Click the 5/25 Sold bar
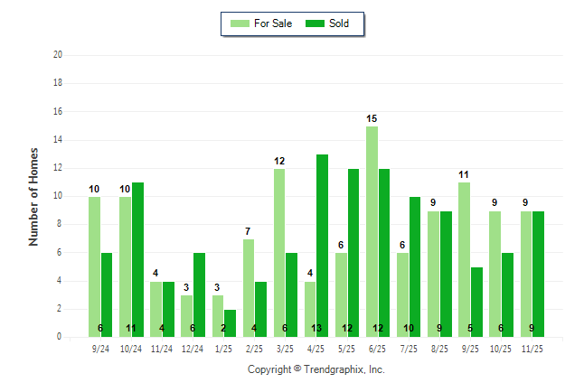 tap(353, 253)
